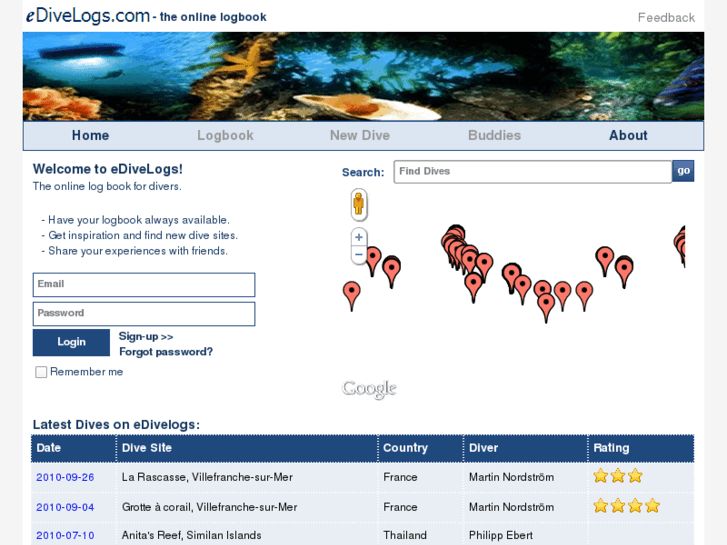Click eDiveLogs.com site logo

[88, 16]
